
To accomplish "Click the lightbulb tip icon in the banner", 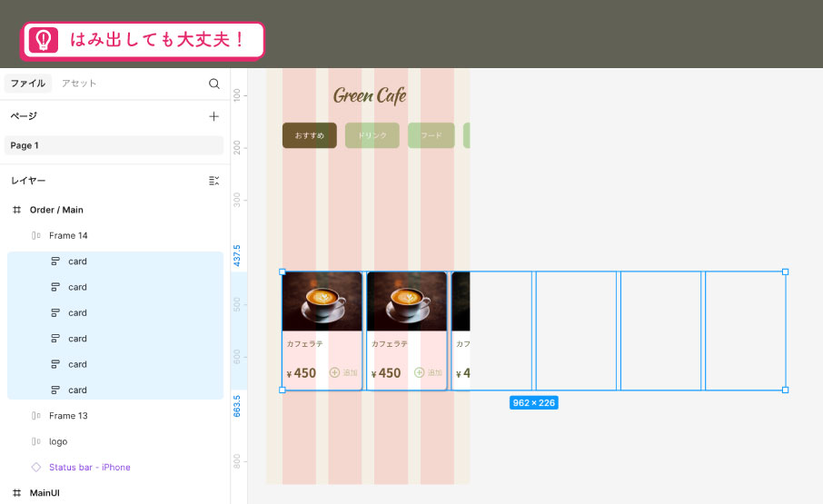I will click(44, 40).
